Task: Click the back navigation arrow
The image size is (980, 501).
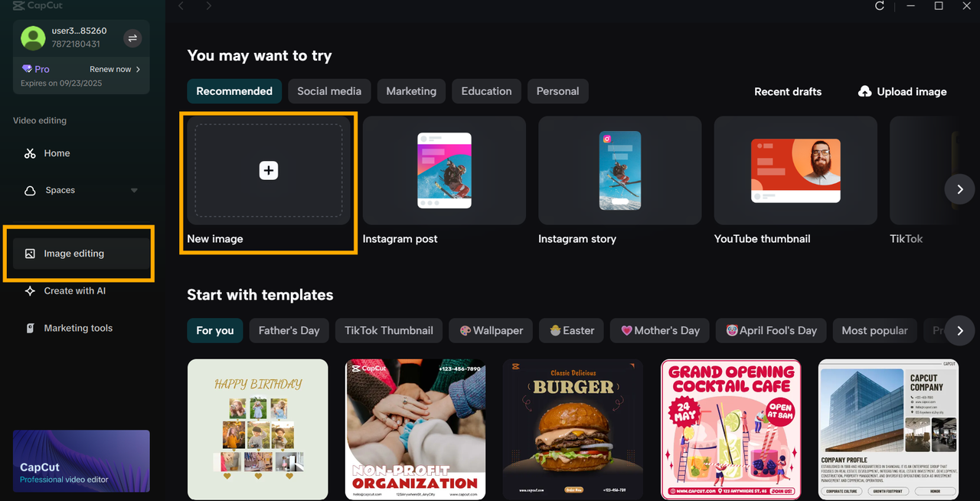Action: coord(181,6)
